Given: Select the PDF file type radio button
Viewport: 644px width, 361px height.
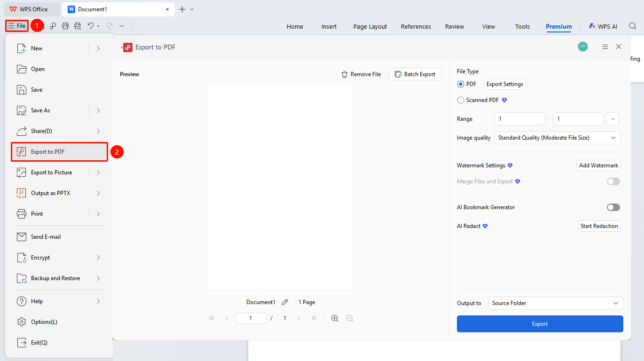Looking at the screenshot, I should coord(461,84).
